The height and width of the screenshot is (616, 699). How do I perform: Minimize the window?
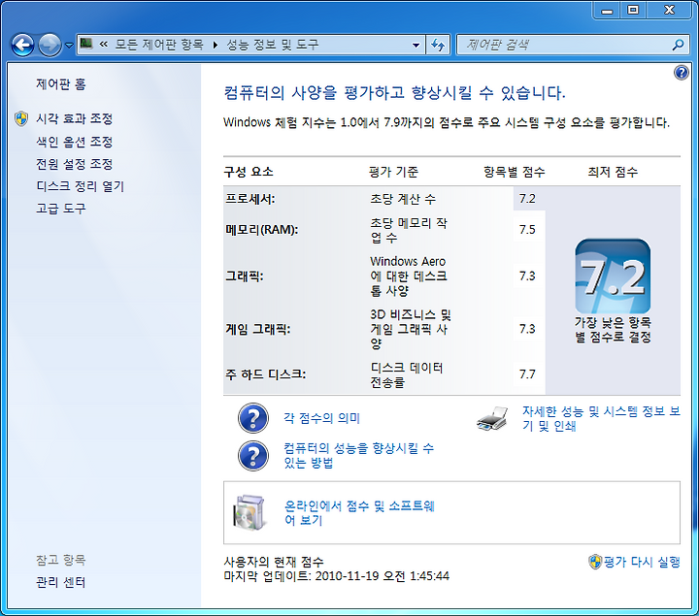(607, 10)
